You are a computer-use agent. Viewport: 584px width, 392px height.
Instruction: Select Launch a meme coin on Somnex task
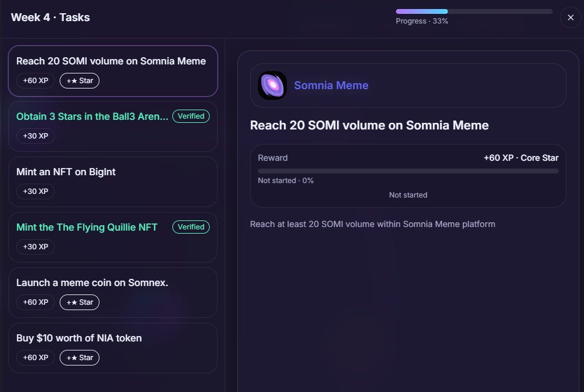point(113,293)
